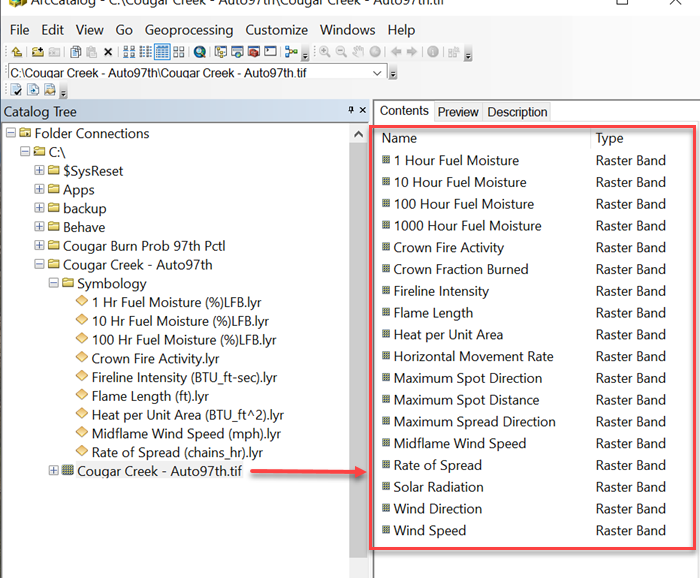Viewport: 700px width, 578px height.
Task: Expand the Apps folder
Action: coord(39,189)
